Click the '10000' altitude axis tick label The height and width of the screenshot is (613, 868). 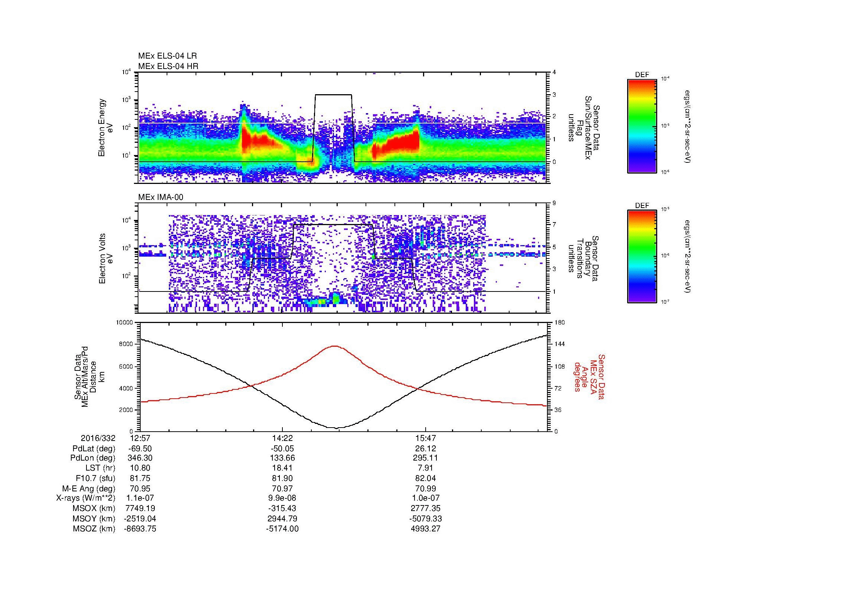click(125, 323)
